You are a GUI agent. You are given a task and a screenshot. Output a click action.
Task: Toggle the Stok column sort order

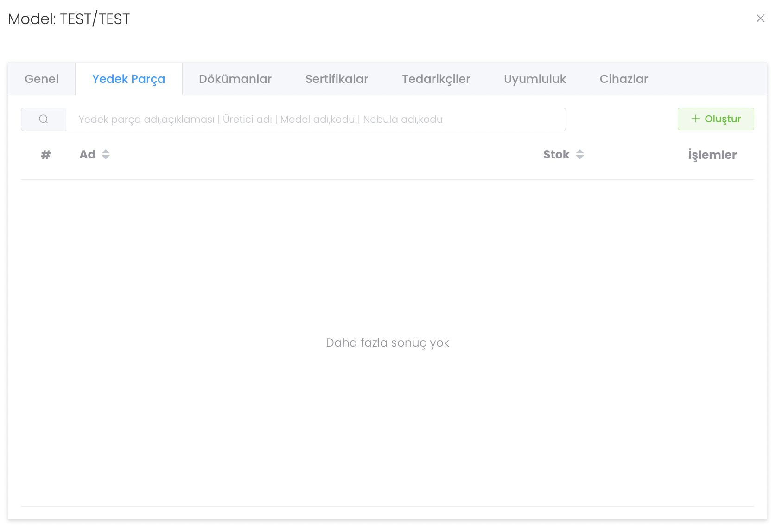[580, 154]
